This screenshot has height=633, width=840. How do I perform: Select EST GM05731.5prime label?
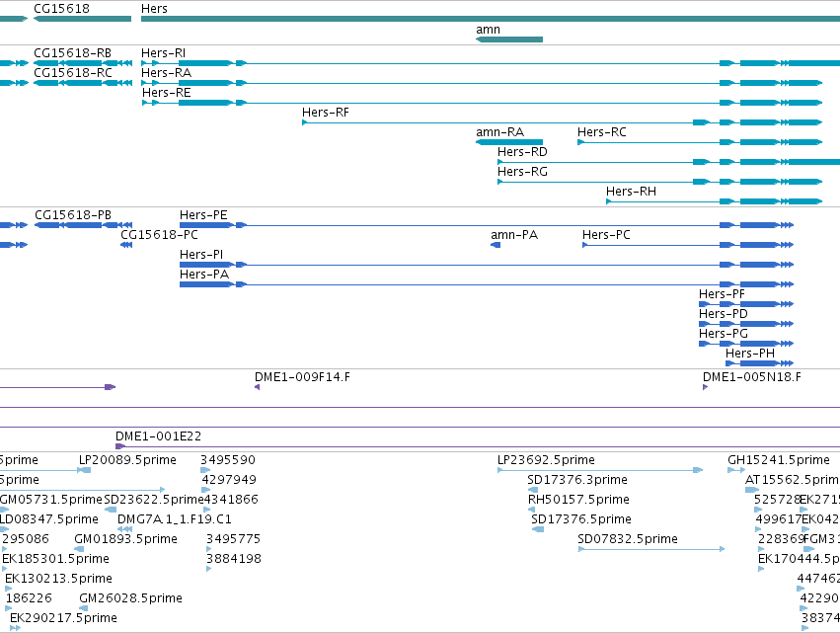(x=51, y=500)
